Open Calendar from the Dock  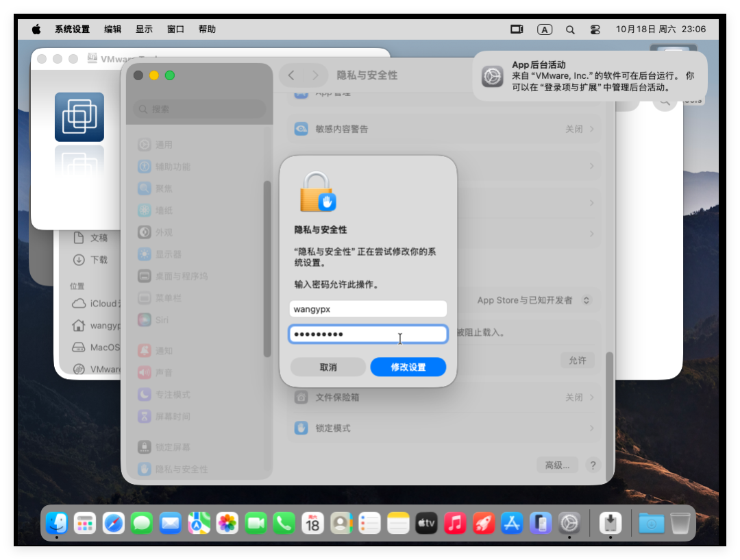coord(312,523)
